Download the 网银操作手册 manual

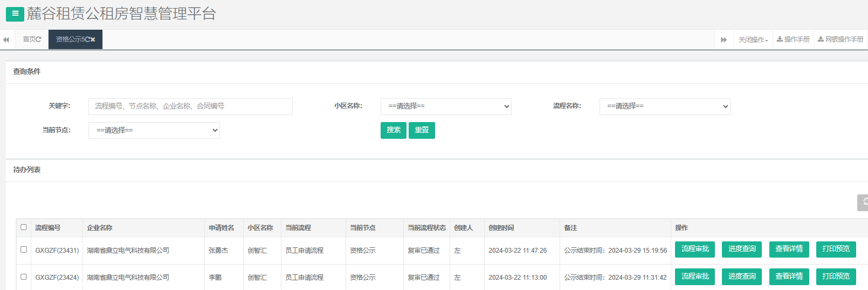[840, 39]
